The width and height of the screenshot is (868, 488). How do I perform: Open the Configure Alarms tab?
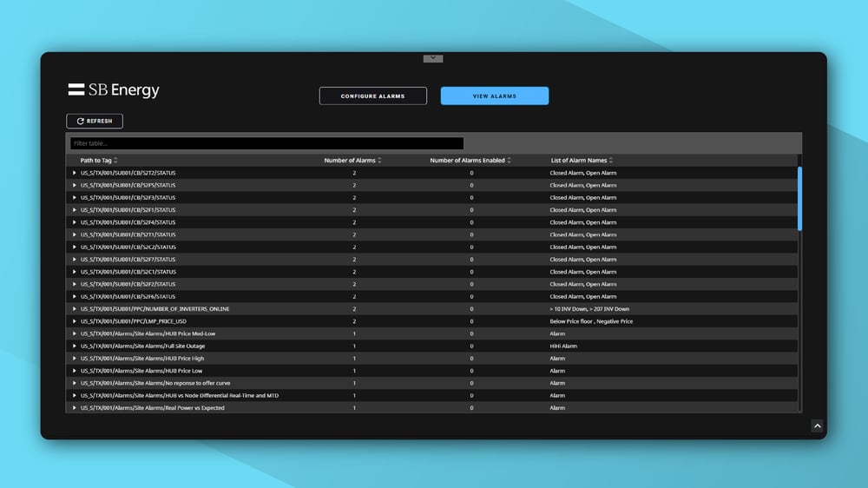click(372, 96)
